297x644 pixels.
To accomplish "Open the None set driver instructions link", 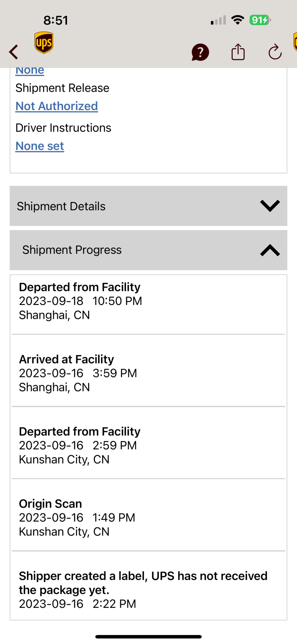I will [x=40, y=146].
